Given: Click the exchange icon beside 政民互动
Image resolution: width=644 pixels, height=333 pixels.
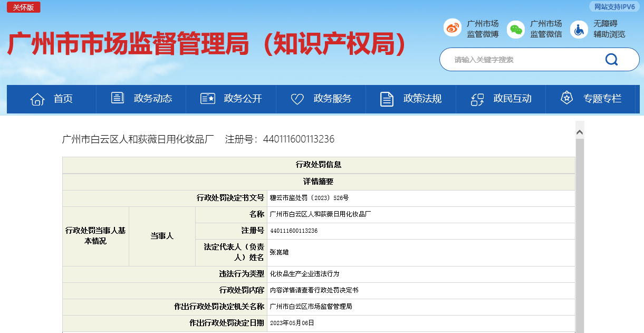Looking at the screenshot, I should tap(477, 99).
